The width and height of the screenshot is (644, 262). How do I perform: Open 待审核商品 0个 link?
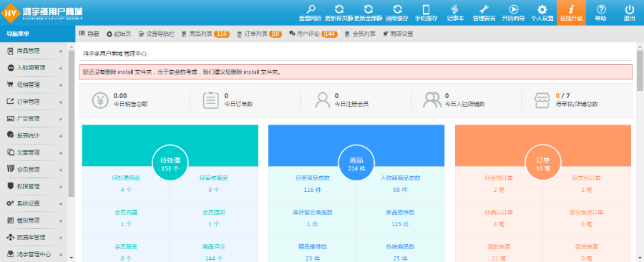click(x=213, y=184)
